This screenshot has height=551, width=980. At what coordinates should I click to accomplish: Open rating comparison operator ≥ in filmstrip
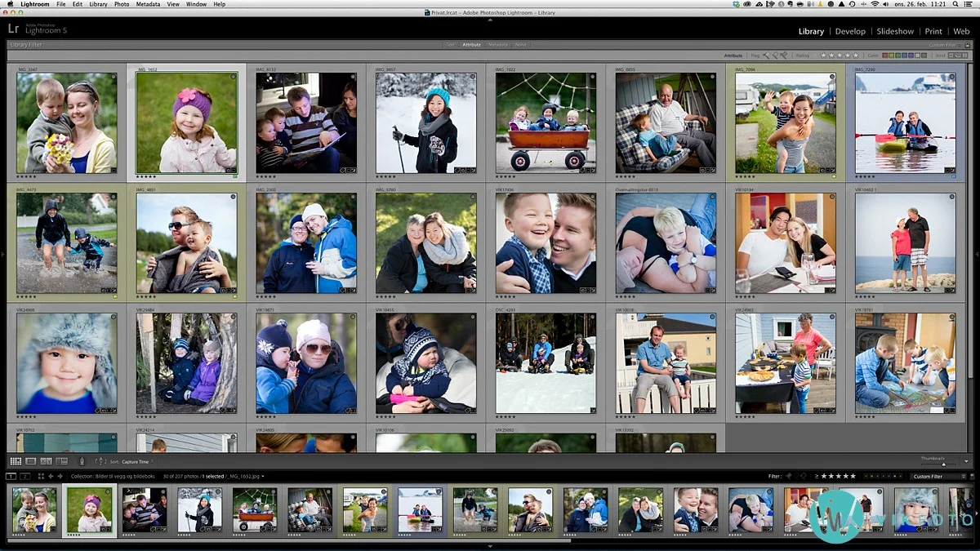[x=817, y=476]
